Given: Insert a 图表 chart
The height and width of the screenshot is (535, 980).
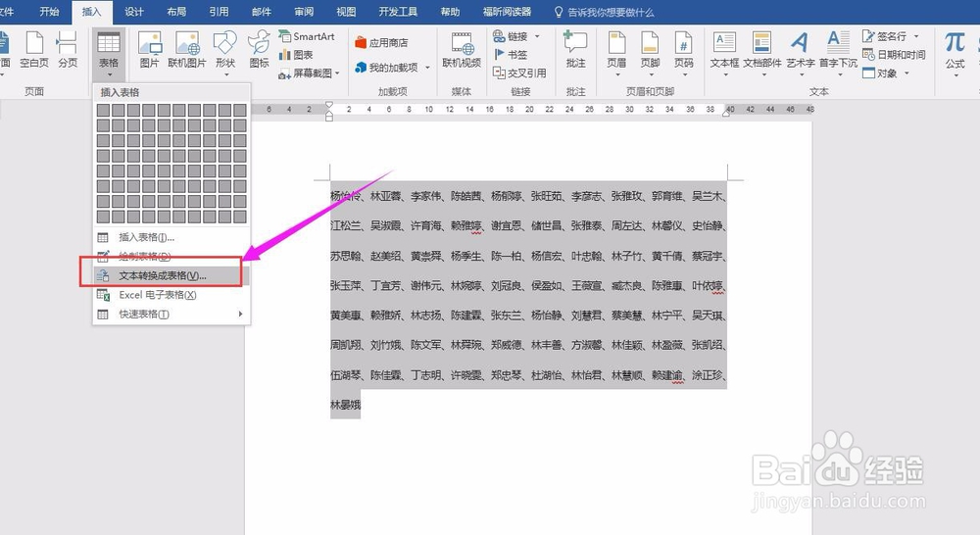Looking at the screenshot, I should pyautogui.click(x=296, y=54).
